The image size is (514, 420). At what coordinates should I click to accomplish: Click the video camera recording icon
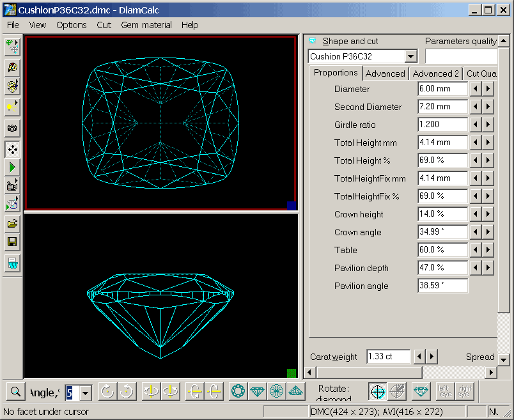[x=12, y=186]
